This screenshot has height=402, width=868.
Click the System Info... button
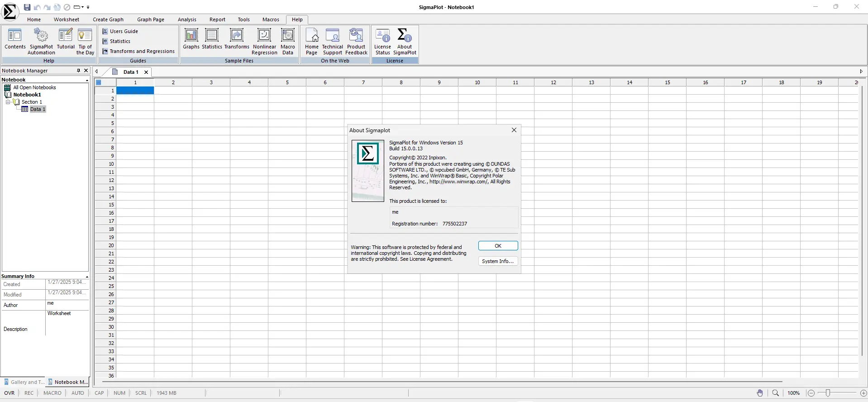[498, 261]
